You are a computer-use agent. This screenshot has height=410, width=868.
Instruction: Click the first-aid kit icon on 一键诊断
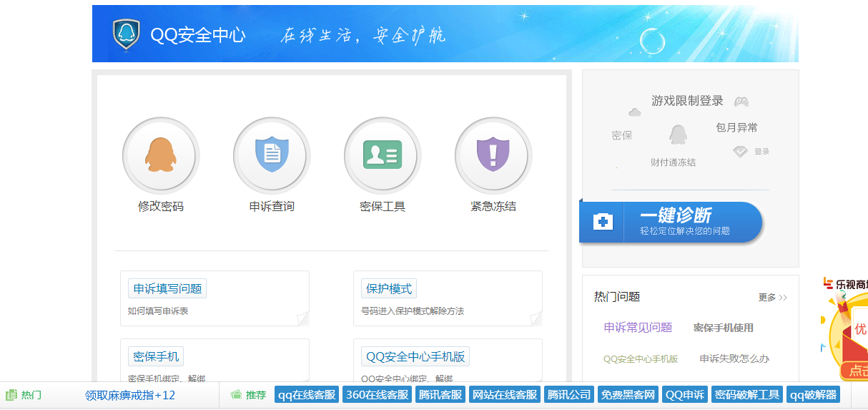pos(603,223)
